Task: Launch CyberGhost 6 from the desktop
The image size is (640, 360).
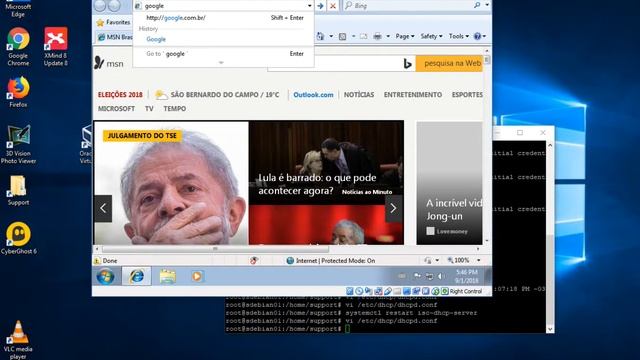Action: coord(18,238)
